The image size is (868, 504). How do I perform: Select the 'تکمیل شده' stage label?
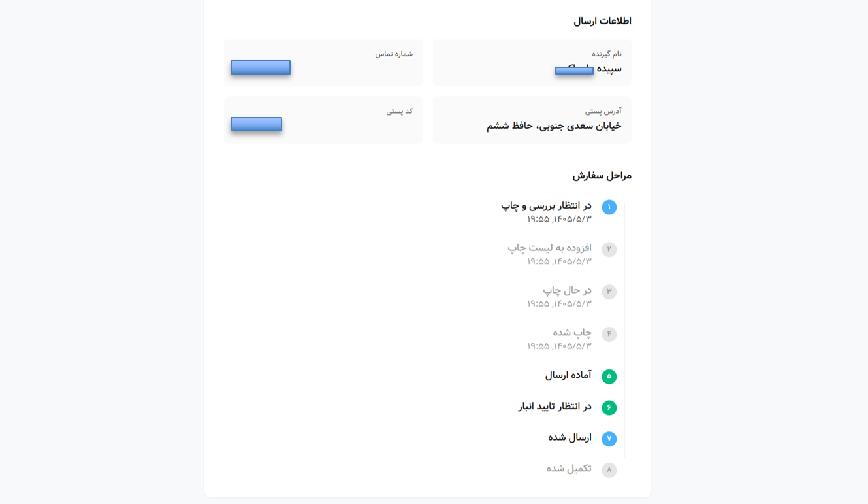[569, 469]
